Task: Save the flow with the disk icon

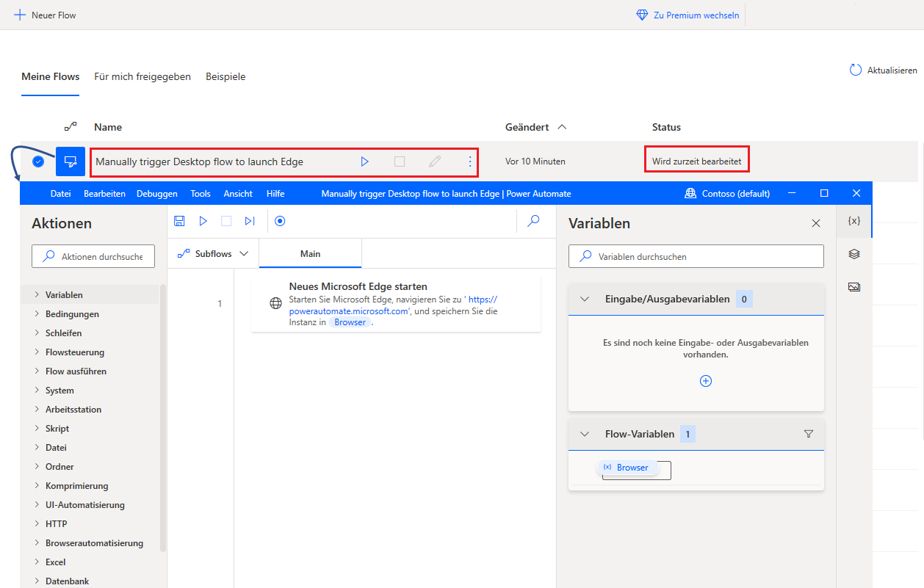Action: (179, 220)
